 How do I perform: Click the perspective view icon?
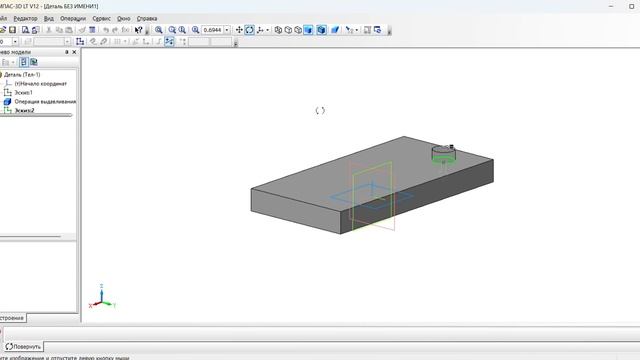[x=335, y=30]
